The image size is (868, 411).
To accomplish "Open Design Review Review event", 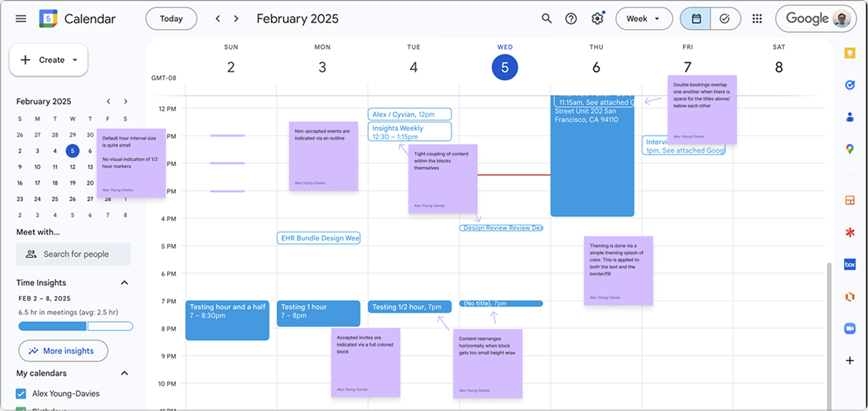I will click(x=501, y=228).
